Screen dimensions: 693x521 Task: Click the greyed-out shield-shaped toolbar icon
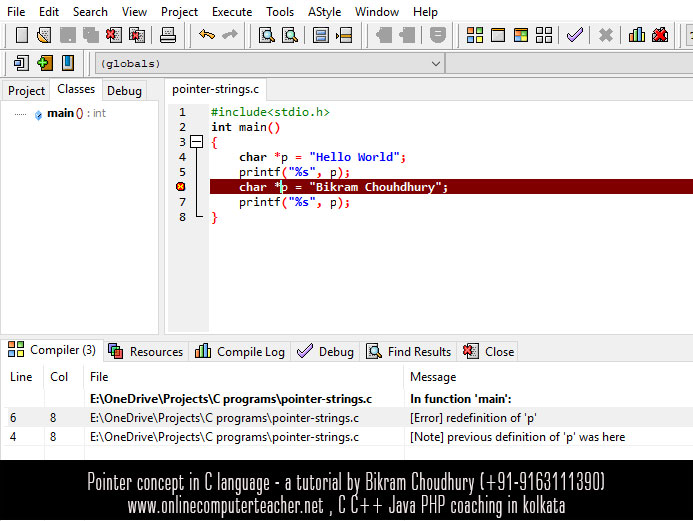coord(438,35)
